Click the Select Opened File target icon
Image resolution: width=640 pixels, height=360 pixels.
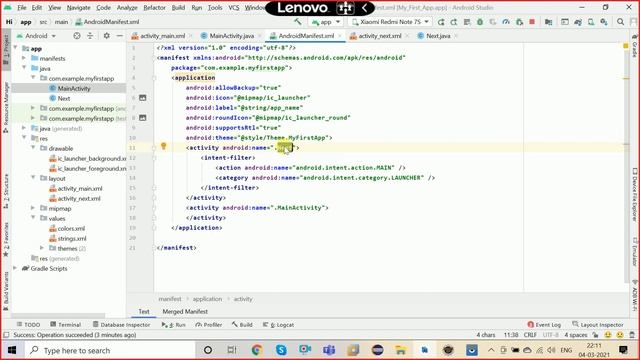pos(77,36)
